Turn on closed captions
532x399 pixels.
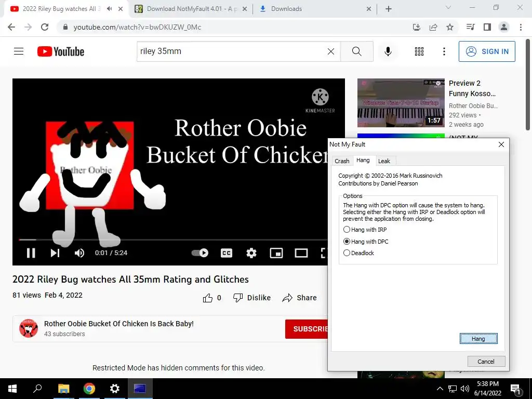[x=227, y=253]
